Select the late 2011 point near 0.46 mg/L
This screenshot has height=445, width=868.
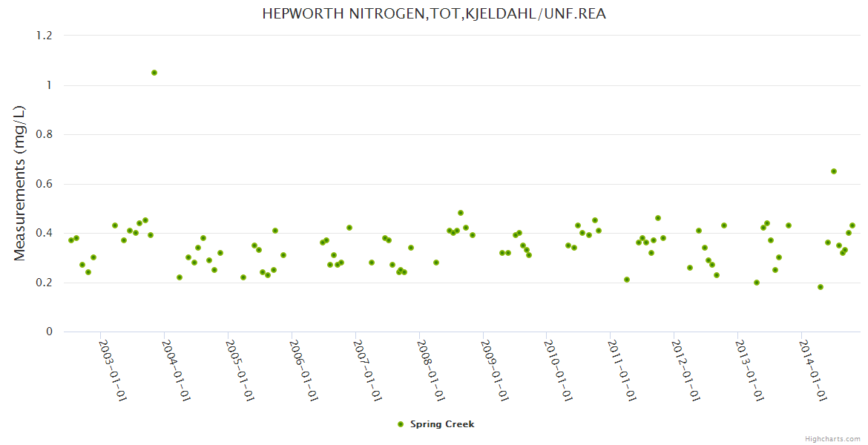(658, 218)
